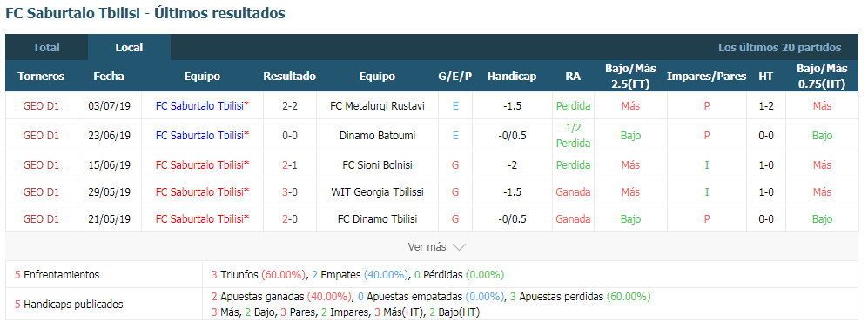Switch to the Total tab
This screenshot has height=322, width=868.
46,48
